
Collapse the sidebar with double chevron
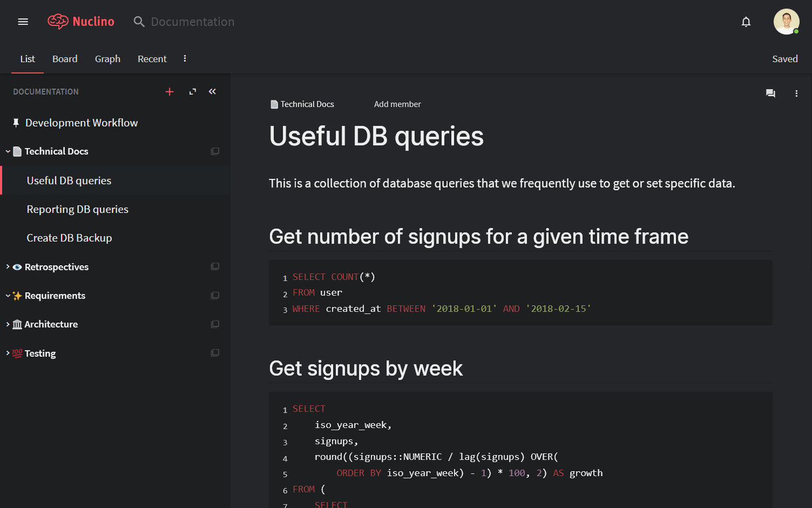[213, 91]
